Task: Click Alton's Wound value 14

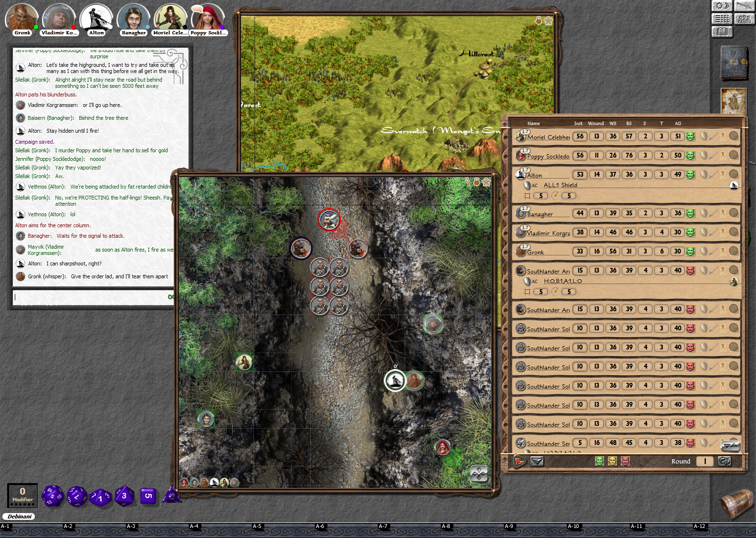Action: 597,175
